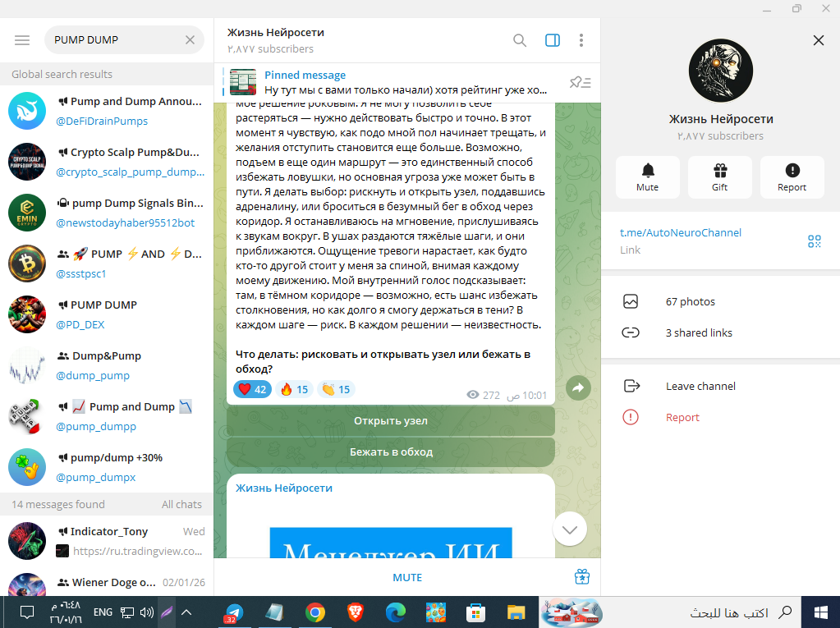Select Leave channel option
This screenshot has width=840, height=628.
click(721, 387)
